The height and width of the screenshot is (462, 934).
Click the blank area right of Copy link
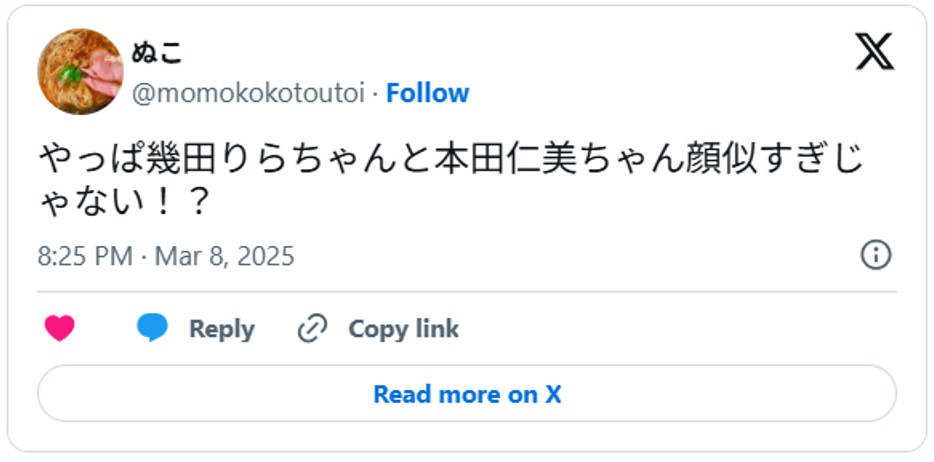pos(680,329)
